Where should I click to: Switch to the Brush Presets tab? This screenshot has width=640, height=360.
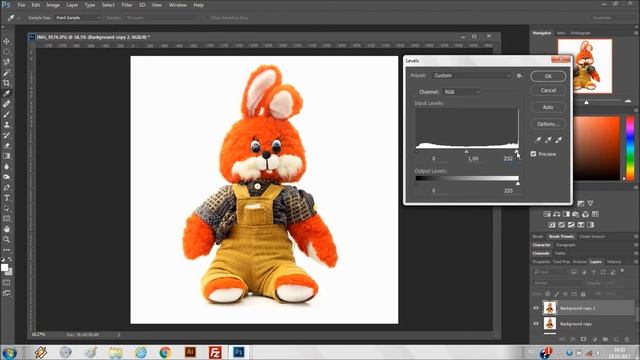(x=561, y=236)
